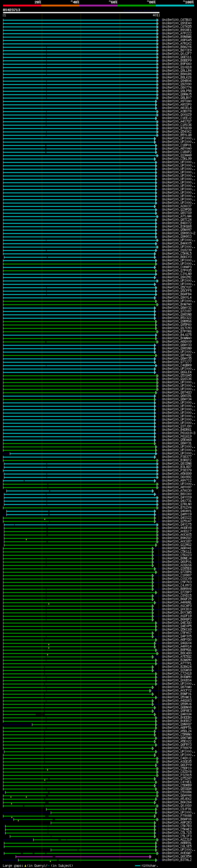The image size is (197, 868).
Task: Click the green ~80% legend segment
Action: [x=137, y=6]
